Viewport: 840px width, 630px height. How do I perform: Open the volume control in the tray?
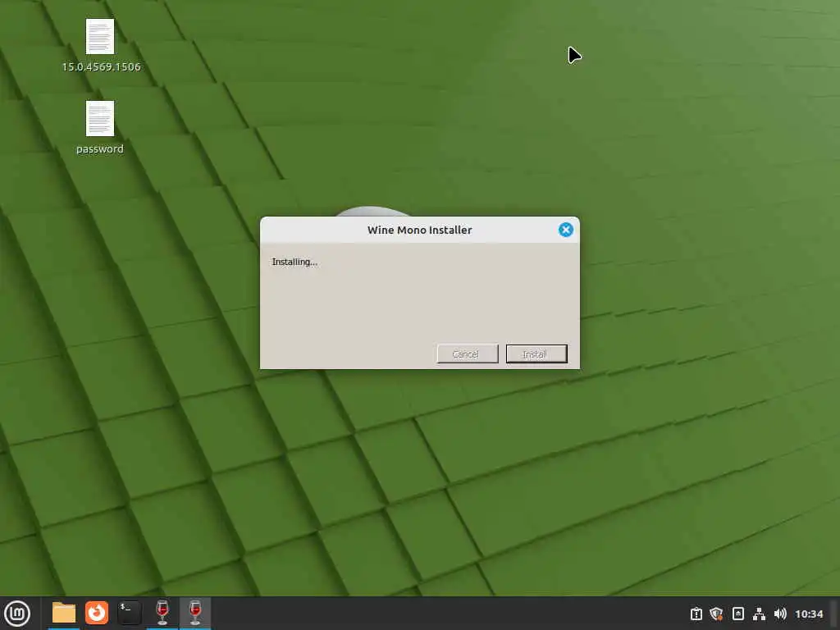coord(780,614)
